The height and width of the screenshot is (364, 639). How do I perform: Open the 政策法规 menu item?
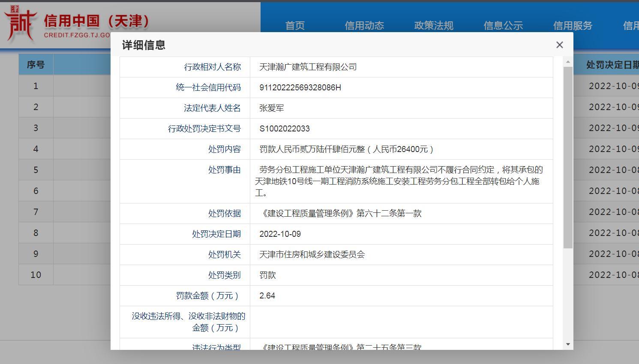coord(434,26)
